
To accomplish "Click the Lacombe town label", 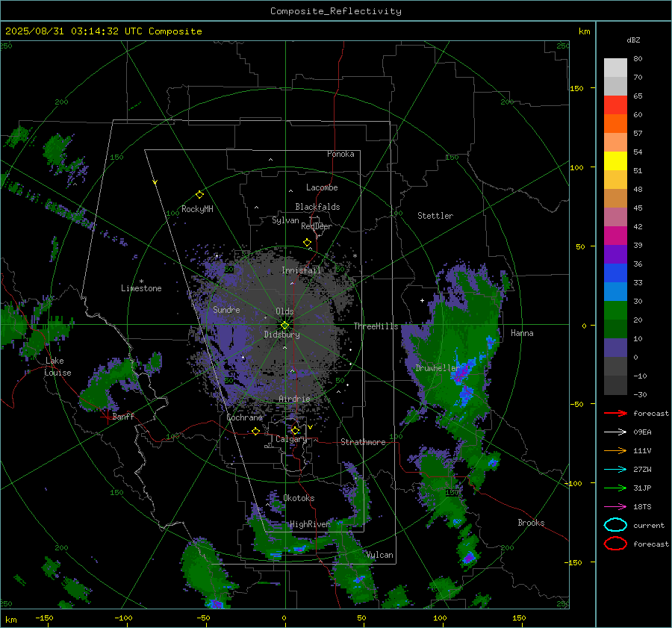I will [x=322, y=187].
